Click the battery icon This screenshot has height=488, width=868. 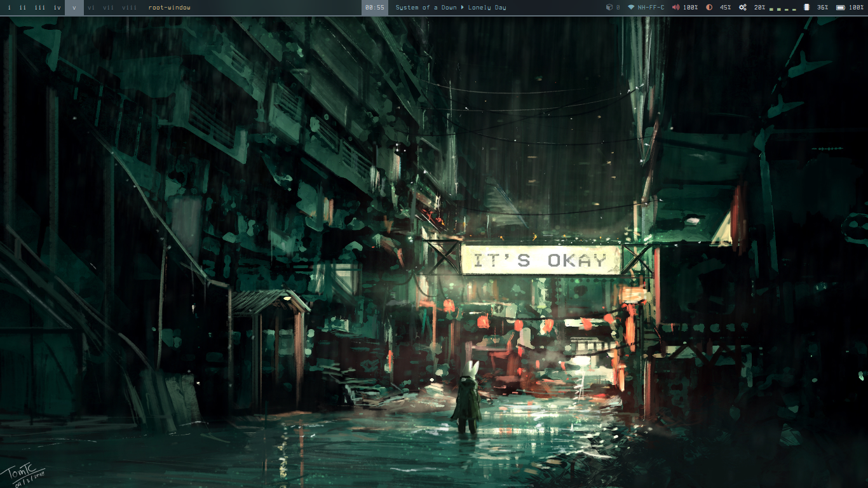pyautogui.click(x=841, y=8)
